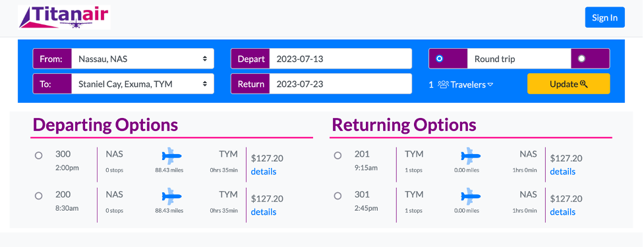Choose the Round trip radio option
The width and height of the screenshot is (644, 247).
tap(440, 59)
